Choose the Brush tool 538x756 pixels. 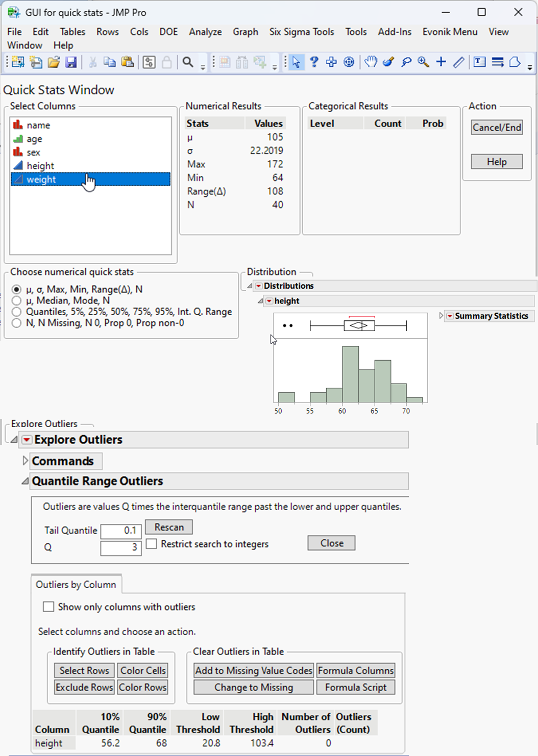[x=389, y=62]
